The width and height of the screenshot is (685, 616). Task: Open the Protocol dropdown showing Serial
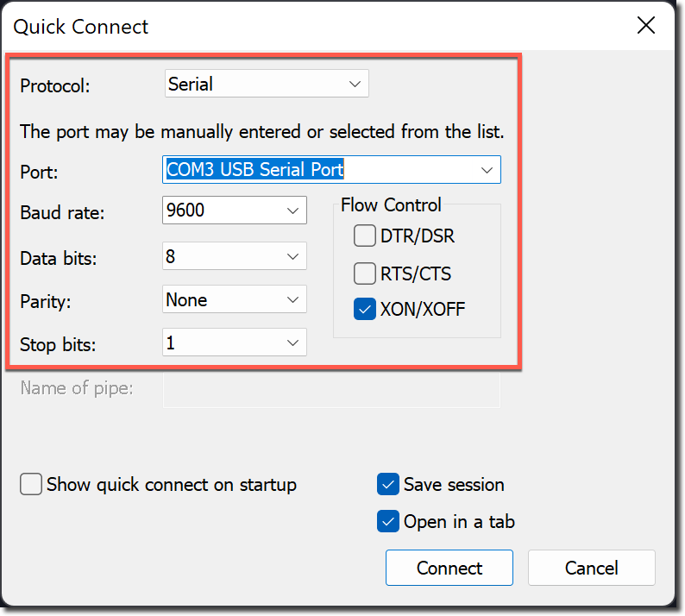click(266, 85)
